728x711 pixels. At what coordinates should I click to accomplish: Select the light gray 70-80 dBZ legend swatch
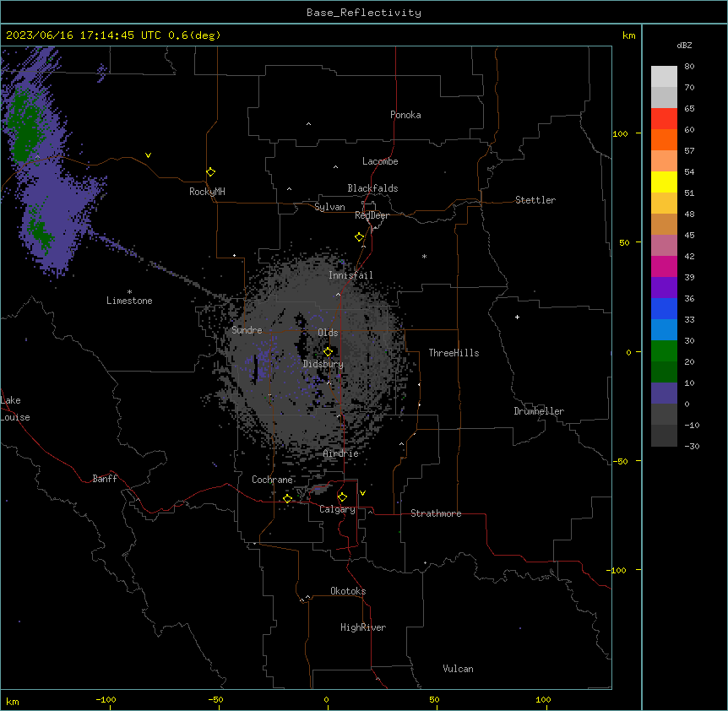664,77
